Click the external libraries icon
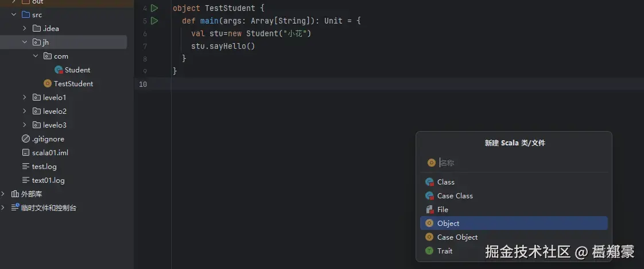This screenshot has width=644, height=269. pyautogui.click(x=15, y=194)
